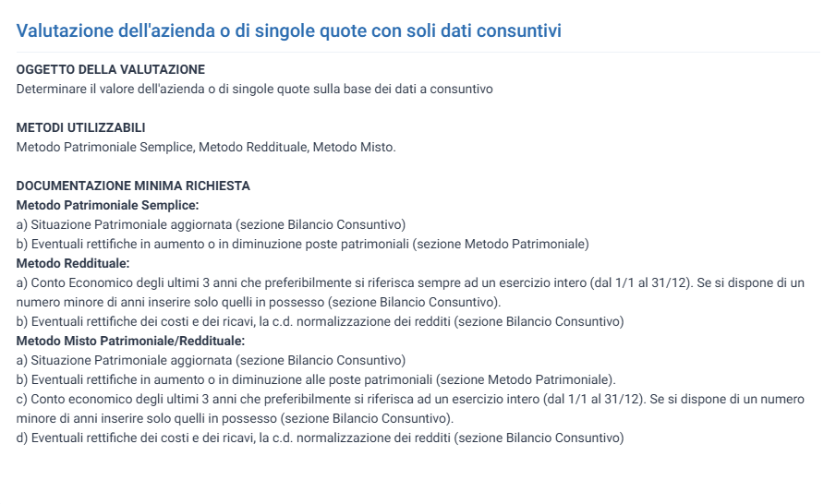The height and width of the screenshot is (504, 836).
Task: Click the 'Determinare il valore dell'azienda' sentence
Action: pos(254,89)
